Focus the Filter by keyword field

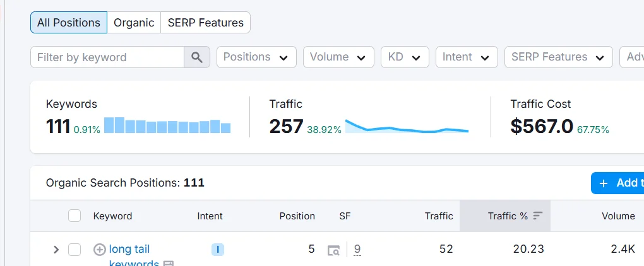[x=107, y=57]
